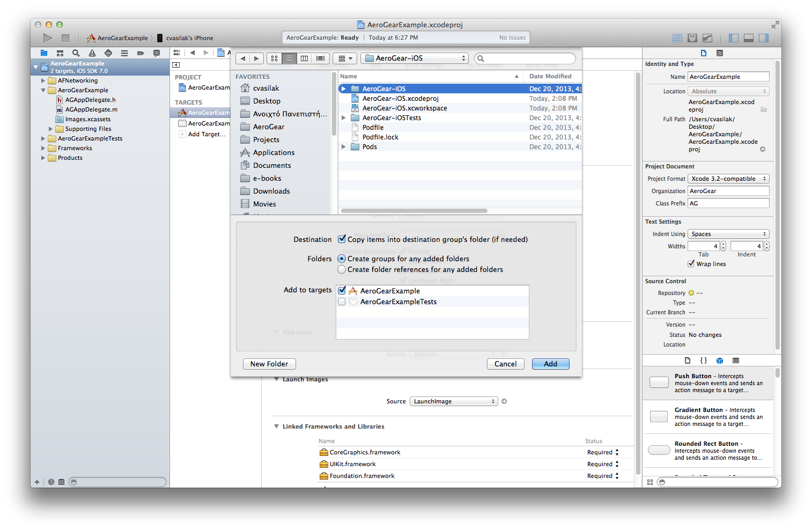Viewport: 812px width, 530px height.
Task: Sort file list by Date Modified
Action: [x=553, y=76]
